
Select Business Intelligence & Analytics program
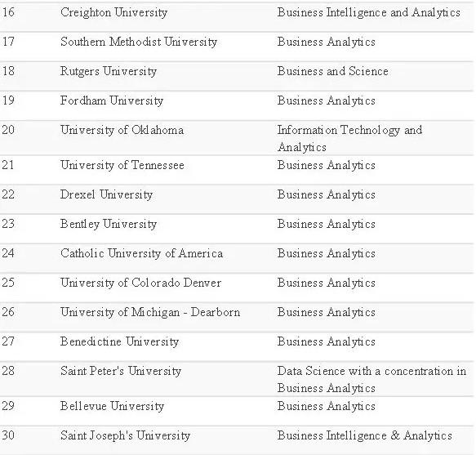tap(365, 436)
